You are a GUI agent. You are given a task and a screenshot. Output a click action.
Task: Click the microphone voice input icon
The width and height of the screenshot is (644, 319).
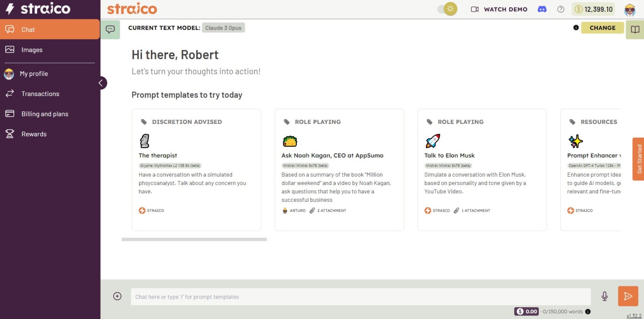[x=604, y=296]
